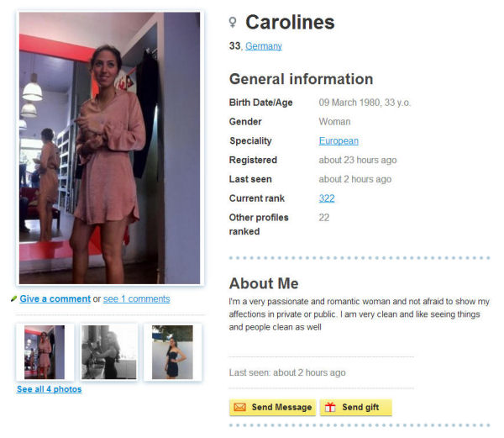Open current rank 322 link
Viewport: 504px width, 438px height.
click(x=327, y=198)
